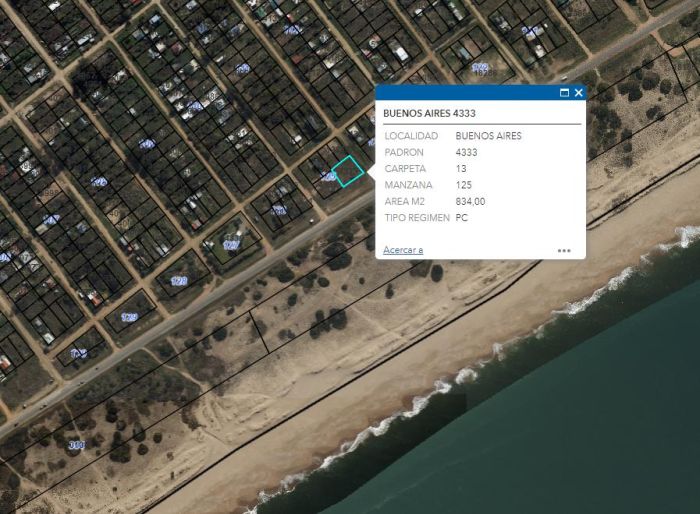Click the 'MANZANA' field label

(408, 185)
